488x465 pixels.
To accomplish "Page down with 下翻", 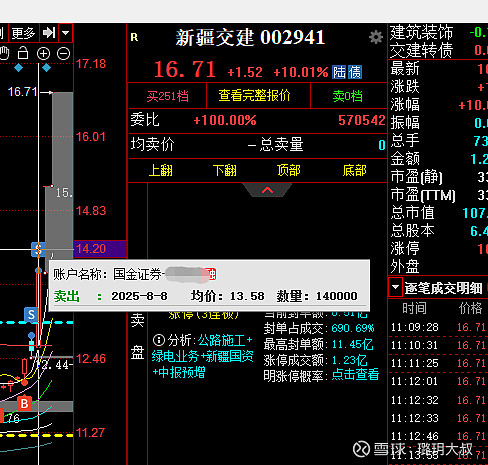I will [x=225, y=171].
